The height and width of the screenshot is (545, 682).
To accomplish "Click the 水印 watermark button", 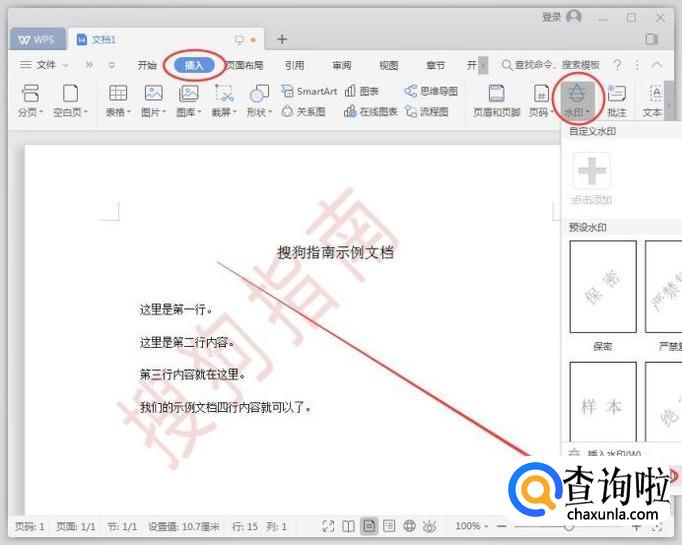I will click(x=578, y=101).
